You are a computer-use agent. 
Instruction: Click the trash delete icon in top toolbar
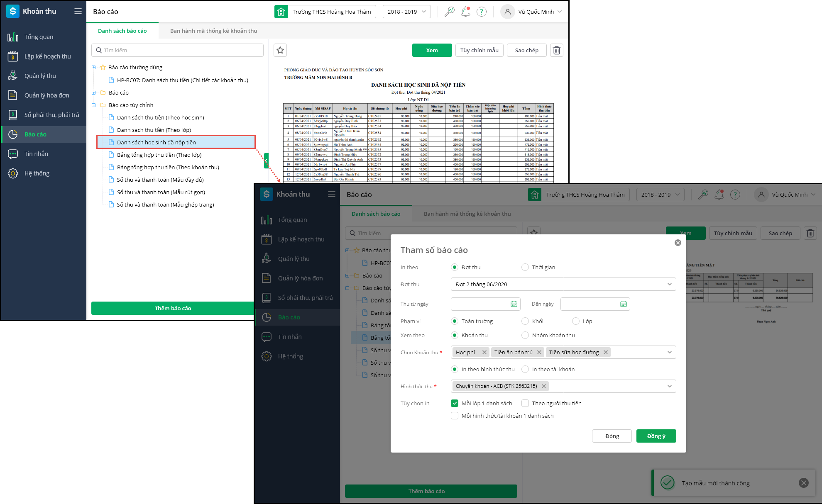click(556, 50)
